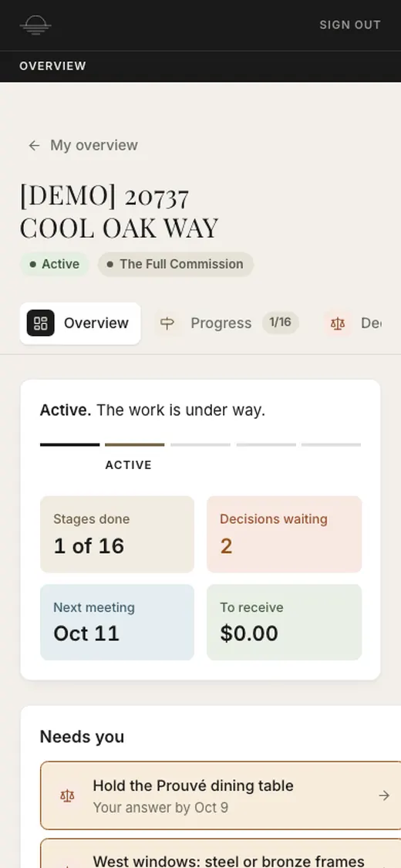Switch to the Progress tab
This screenshot has height=868, width=401.
tap(227, 323)
